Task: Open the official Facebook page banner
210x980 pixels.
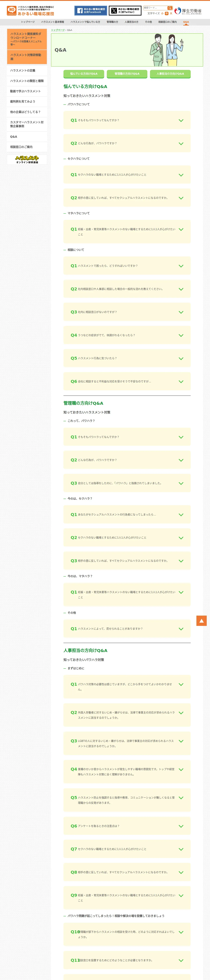Action: coord(91,11)
